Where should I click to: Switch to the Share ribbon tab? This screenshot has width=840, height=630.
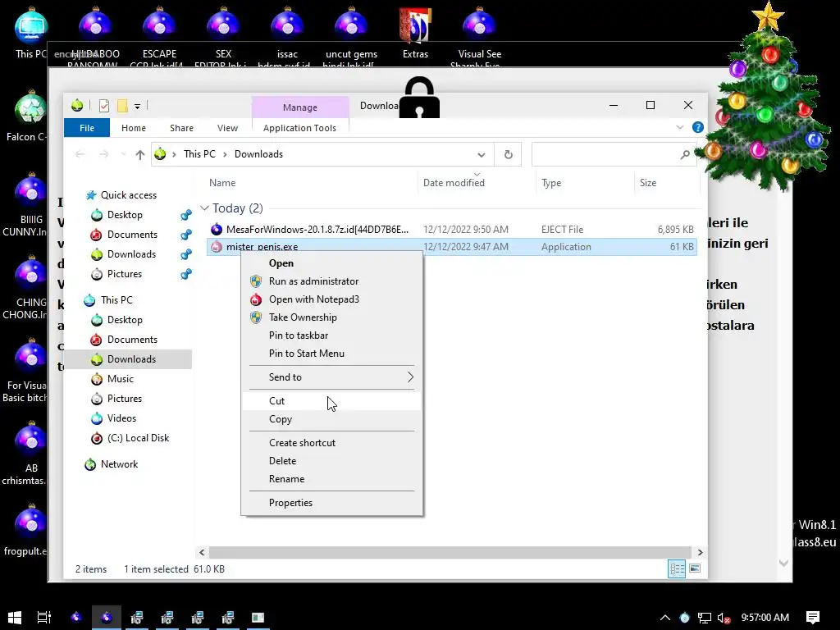pos(181,128)
